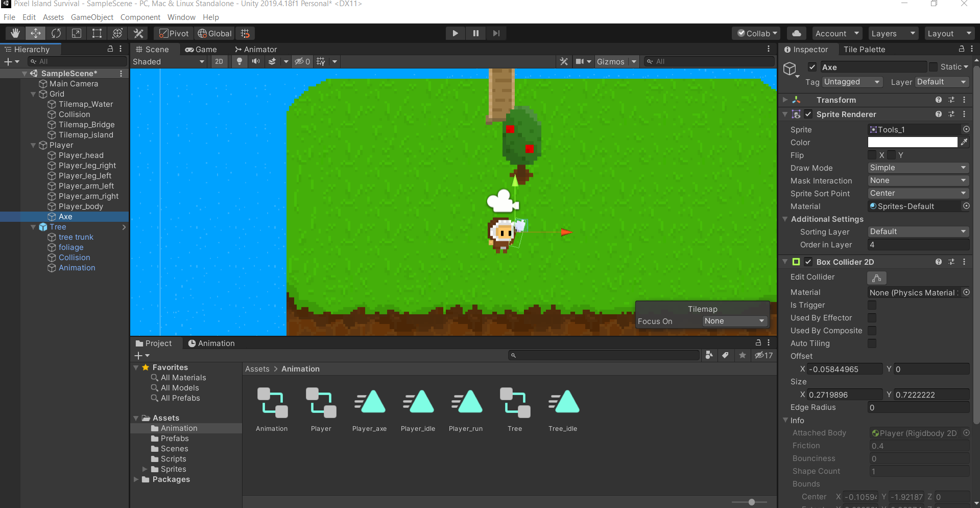Open the Account dropdown button
980x508 pixels.
coord(837,33)
